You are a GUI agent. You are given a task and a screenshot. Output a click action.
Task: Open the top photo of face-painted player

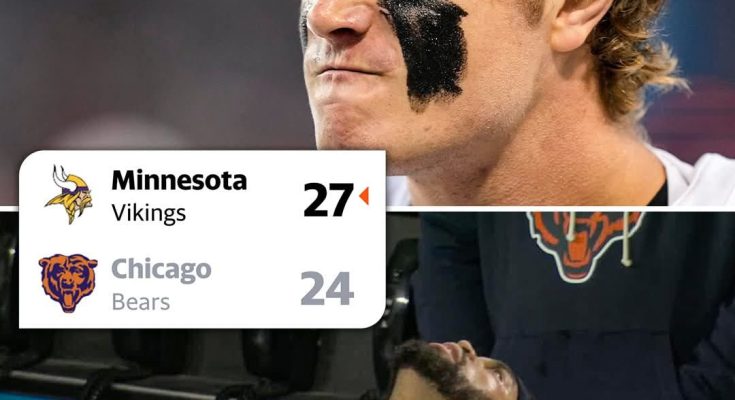[x=368, y=102]
